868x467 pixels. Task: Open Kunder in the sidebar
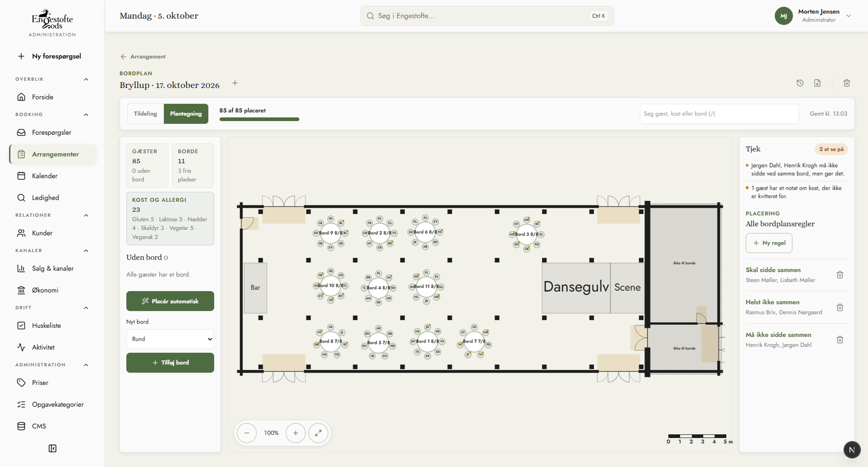[x=53, y=233]
